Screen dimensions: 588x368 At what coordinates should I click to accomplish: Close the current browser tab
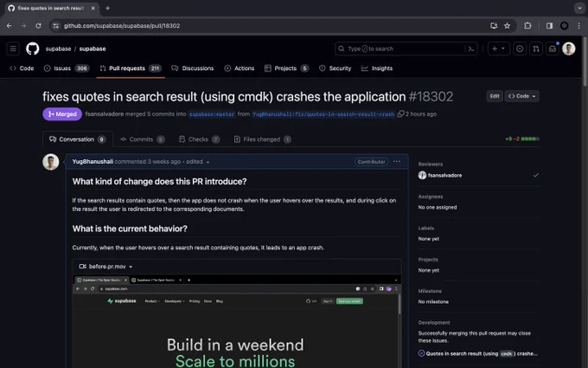pyautogui.click(x=93, y=8)
